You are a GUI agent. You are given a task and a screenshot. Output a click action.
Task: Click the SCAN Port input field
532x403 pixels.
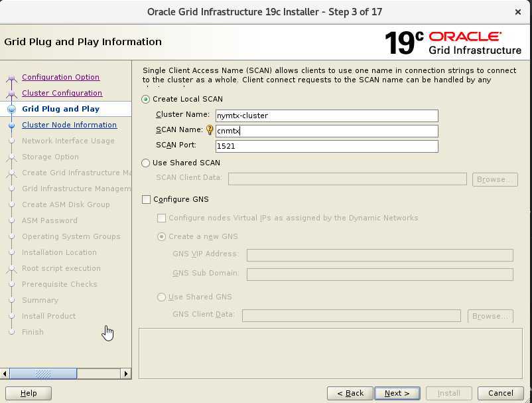(x=327, y=146)
